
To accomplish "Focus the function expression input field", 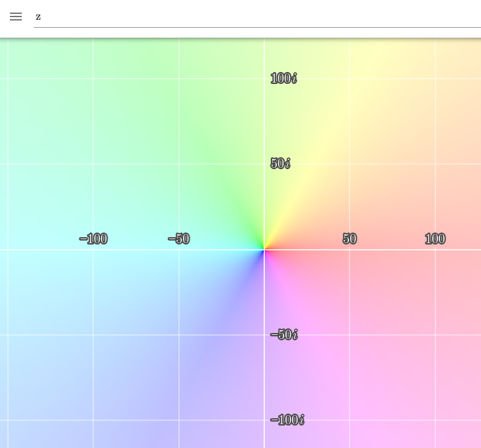I will click(x=258, y=17).
